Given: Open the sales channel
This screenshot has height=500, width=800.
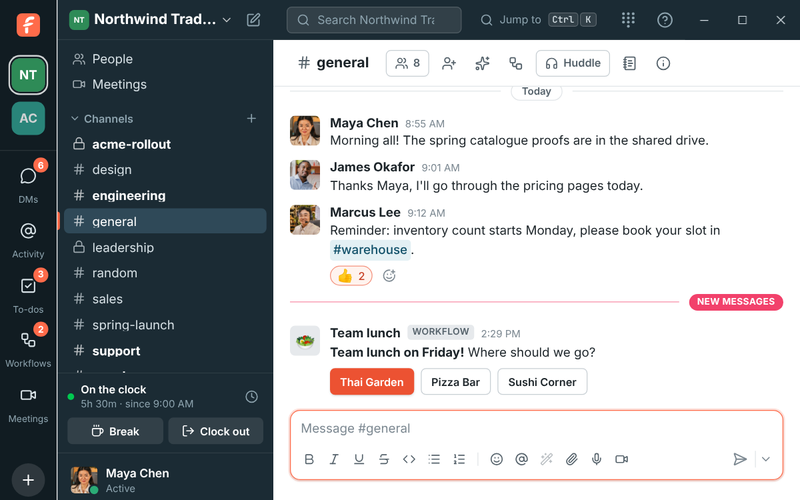Looking at the screenshot, I should [x=165, y=299].
